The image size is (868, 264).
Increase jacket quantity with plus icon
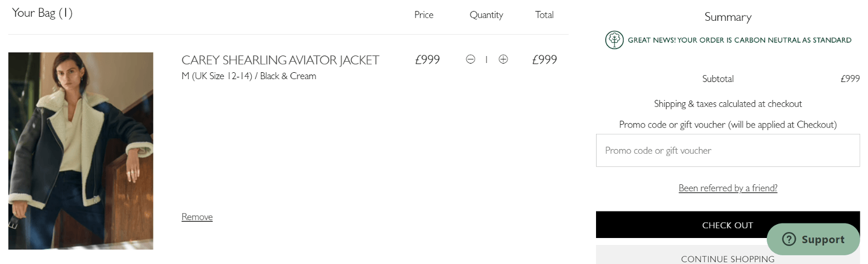coord(503,59)
